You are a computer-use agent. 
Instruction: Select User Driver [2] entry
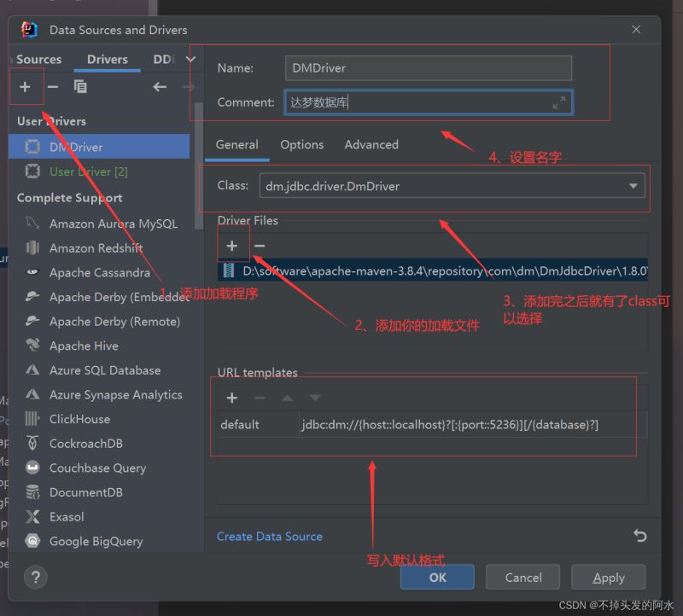(x=99, y=171)
